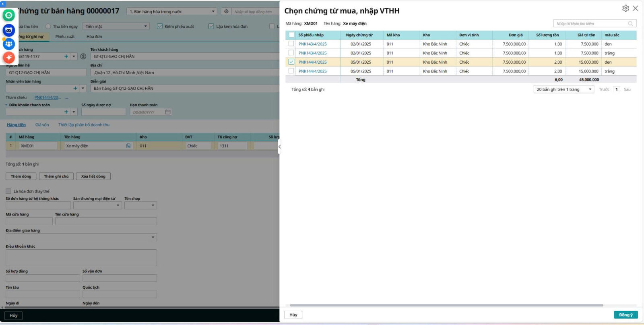This screenshot has width=644, height=325.
Task: Check the PNK143/4/2025 row with màu sắc trắng
Action: click(291, 53)
